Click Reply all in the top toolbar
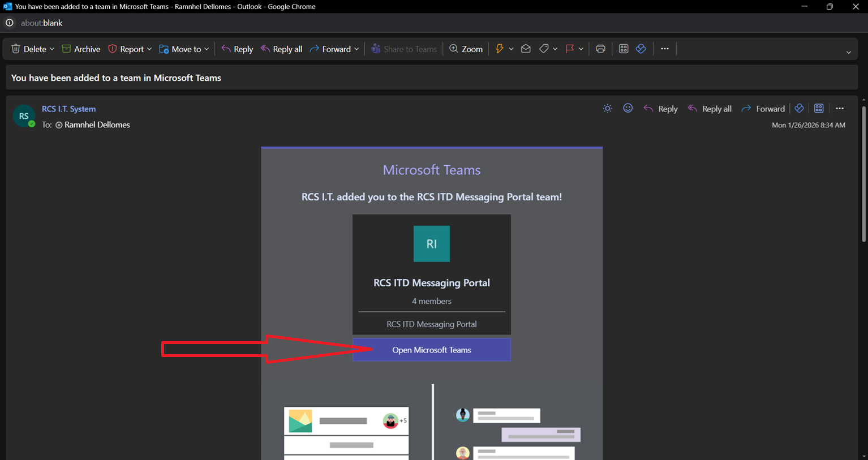Screen dimensions: 868x460 pyautogui.click(x=281, y=49)
